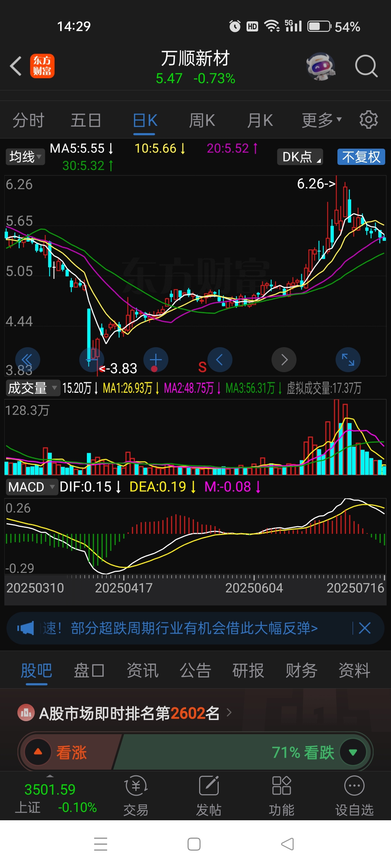Move chart cursor right arrow
The height and width of the screenshot is (868, 391).
click(284, 360)
